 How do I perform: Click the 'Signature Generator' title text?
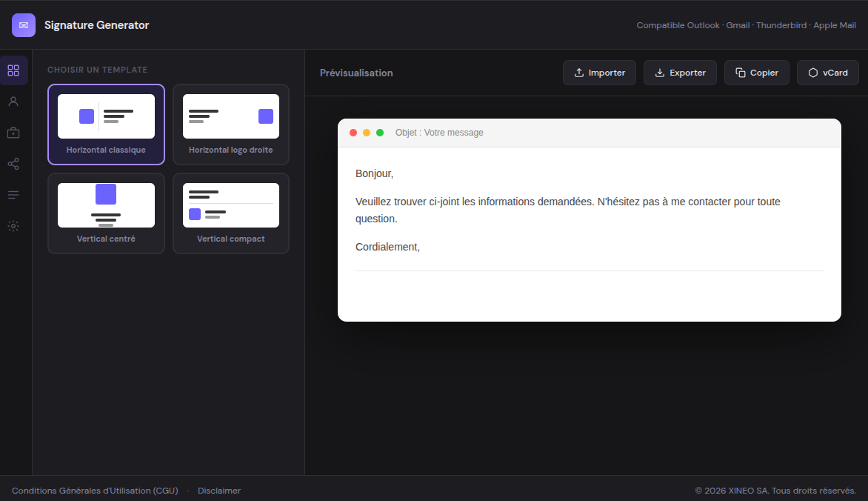pyautogui.click(x=97, y=25)
